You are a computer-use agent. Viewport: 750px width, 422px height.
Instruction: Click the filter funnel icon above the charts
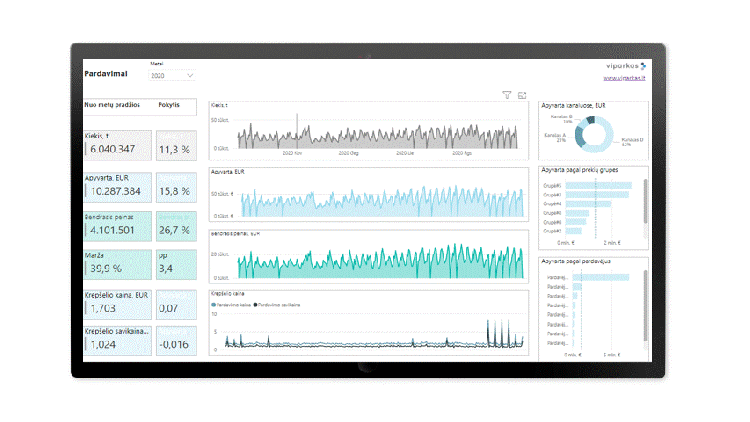point(507,95)
